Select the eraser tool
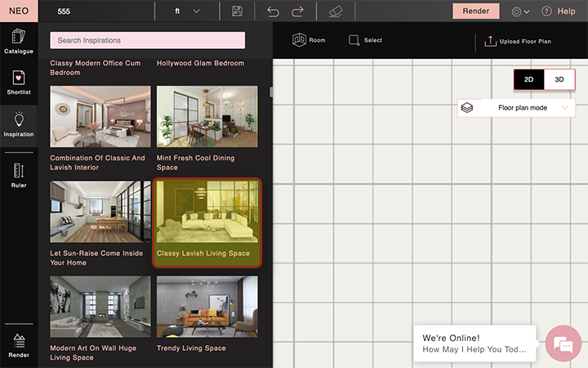 tap(336, 11)
